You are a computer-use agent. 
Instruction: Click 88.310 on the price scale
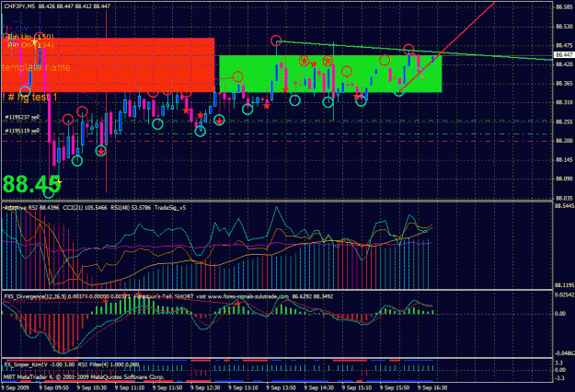pyautogui.click(x=564, y=102)
